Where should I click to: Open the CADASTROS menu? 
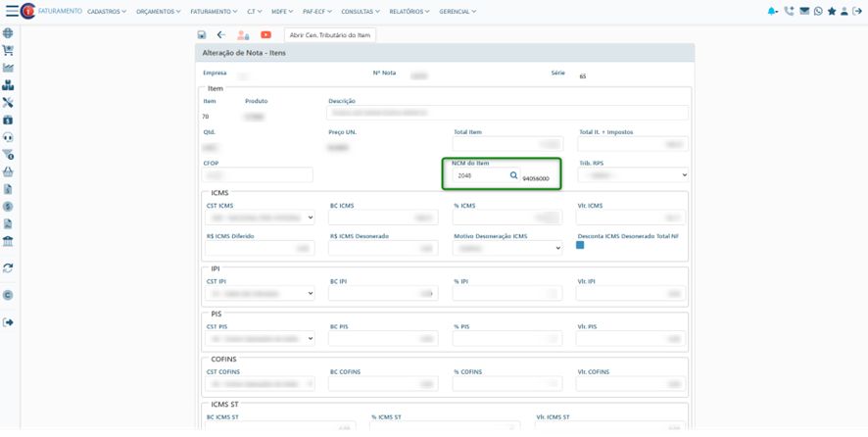(108, 11)
